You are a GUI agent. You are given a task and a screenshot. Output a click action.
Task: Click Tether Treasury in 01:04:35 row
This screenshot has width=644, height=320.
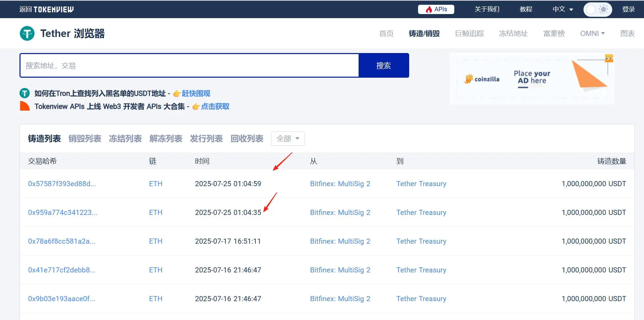(421, 213)
